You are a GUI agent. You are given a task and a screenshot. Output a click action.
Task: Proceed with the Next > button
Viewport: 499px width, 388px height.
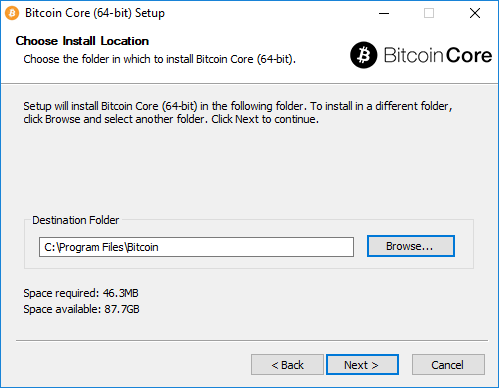click(x=362, y=365)
